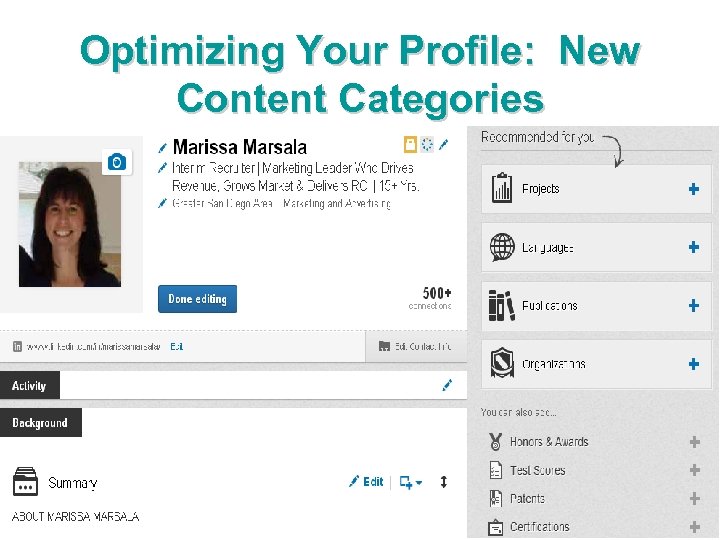Click the dotted circle icon near name
Screen dimensions: 720x540
coord(427,144)
